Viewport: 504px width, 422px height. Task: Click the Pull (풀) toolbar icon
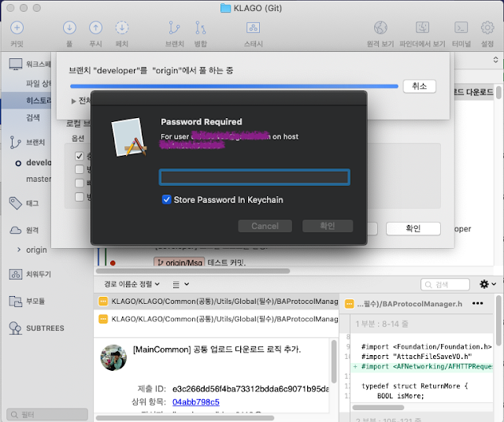(69, 28)
